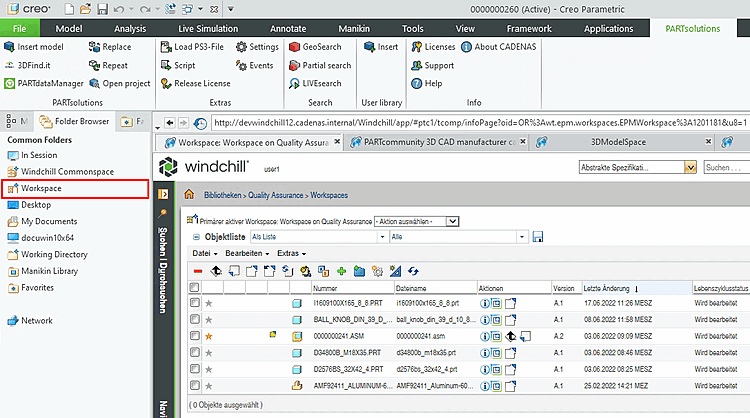Click Load PS3-File icon
Screen dimensions: 750x418
[165, 47]
